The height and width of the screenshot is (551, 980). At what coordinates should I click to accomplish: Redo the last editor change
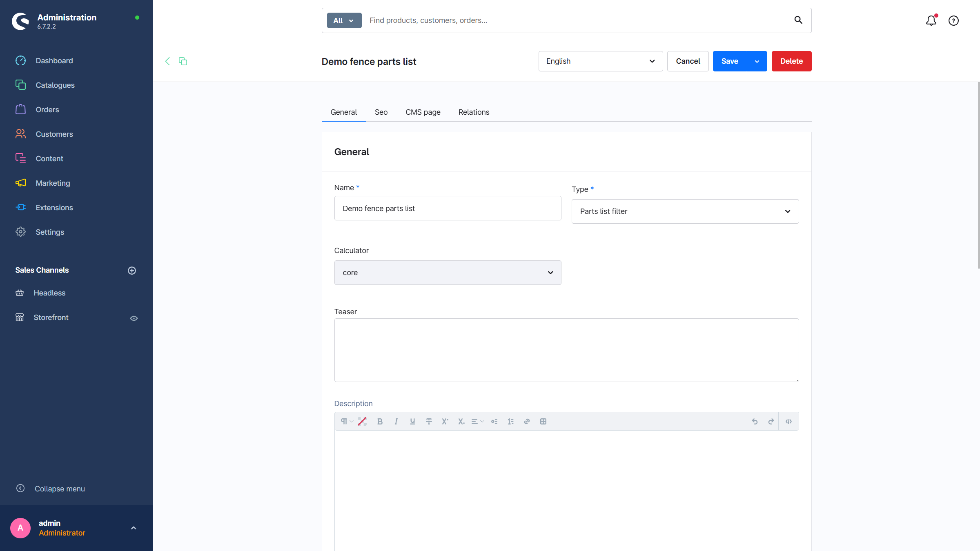[x=771, y=422]
